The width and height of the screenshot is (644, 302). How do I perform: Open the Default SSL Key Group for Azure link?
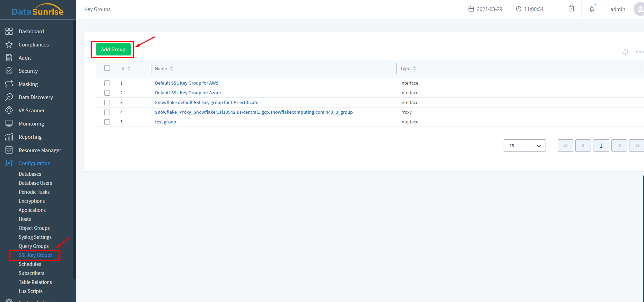[188, 93]
